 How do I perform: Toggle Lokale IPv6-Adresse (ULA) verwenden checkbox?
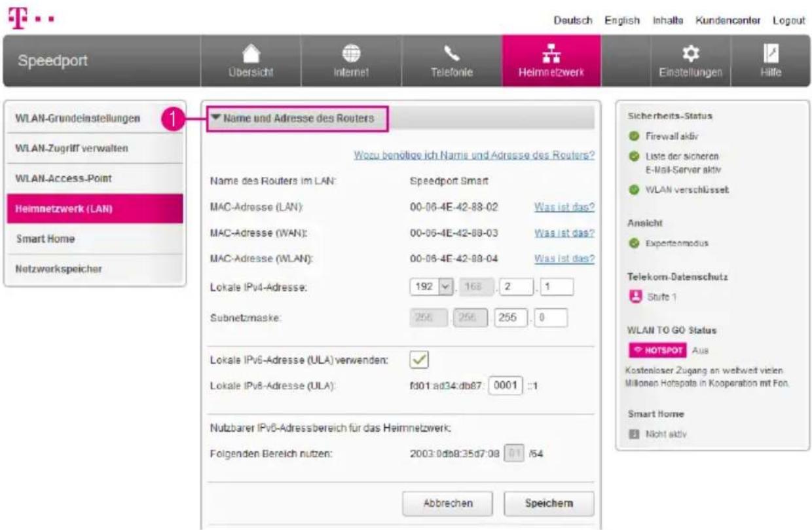click(x=419, y=359)
